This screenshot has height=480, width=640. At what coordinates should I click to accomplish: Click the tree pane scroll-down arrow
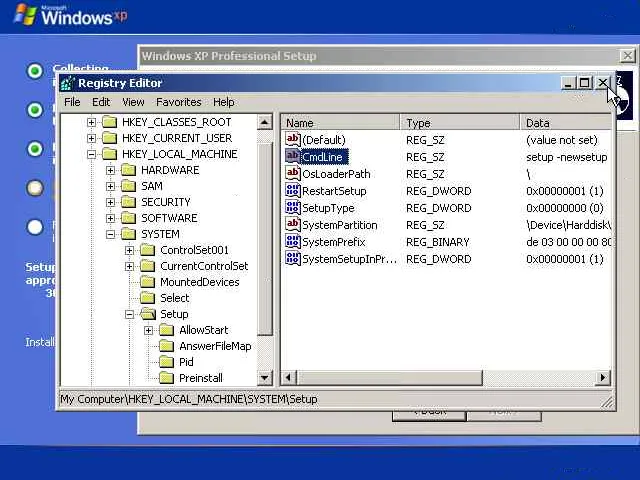click(x=264, y=378)
